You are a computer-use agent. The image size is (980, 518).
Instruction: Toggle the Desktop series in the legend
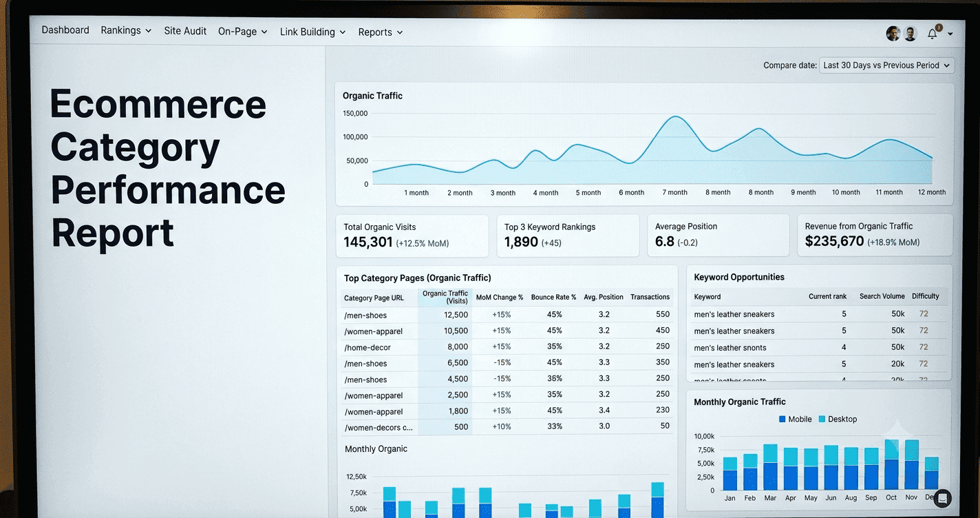838,419
